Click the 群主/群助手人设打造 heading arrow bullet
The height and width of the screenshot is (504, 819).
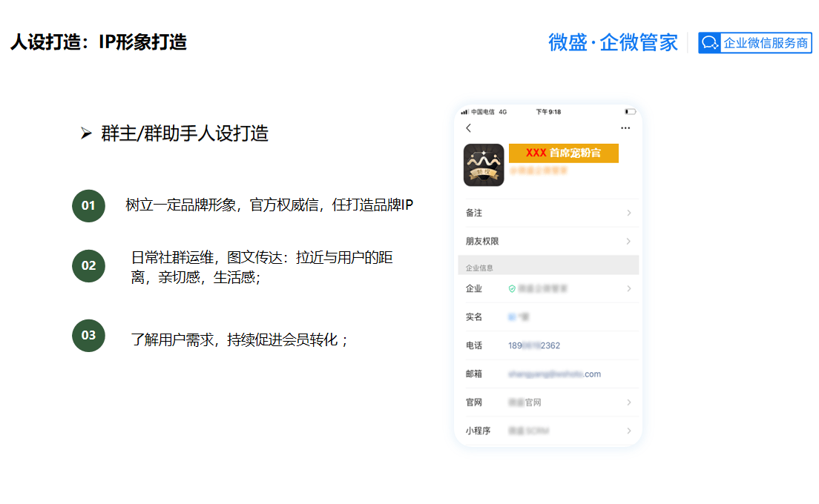[x=86, y=134]
